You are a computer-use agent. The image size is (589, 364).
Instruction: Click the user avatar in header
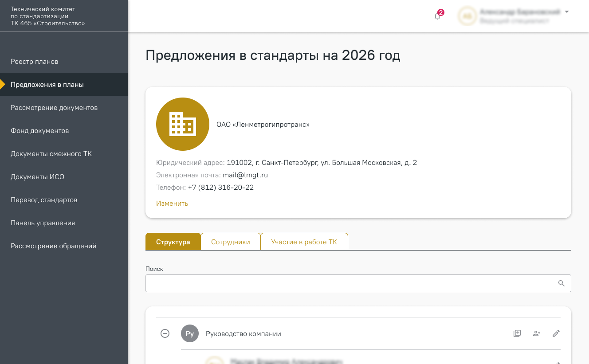tap(467, 16)
